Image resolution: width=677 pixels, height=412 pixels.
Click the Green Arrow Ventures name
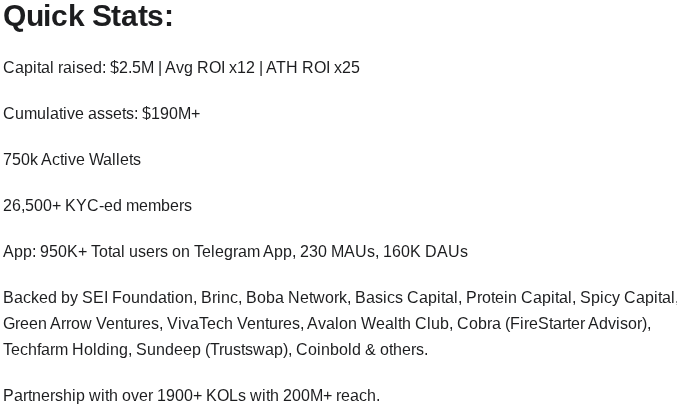point(81,323)
